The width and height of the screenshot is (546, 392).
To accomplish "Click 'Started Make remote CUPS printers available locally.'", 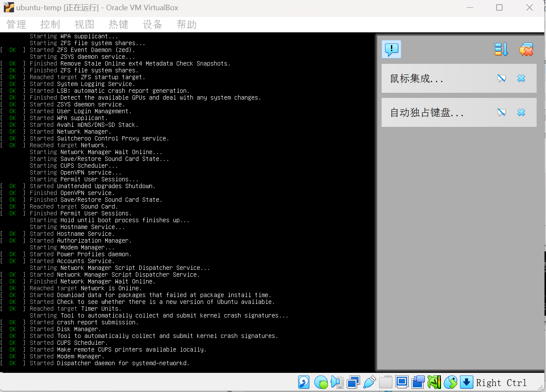I will pos(118,349).
